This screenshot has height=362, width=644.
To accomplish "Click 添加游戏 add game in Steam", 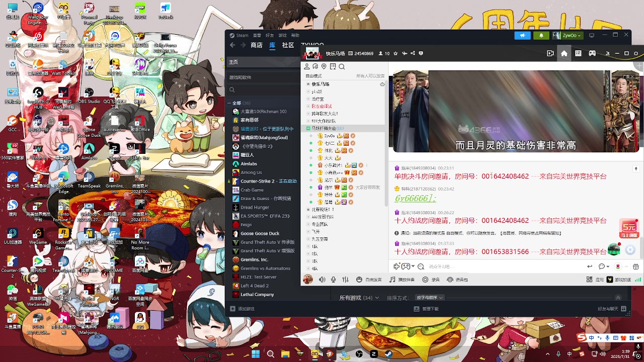I will coord(243,309).
